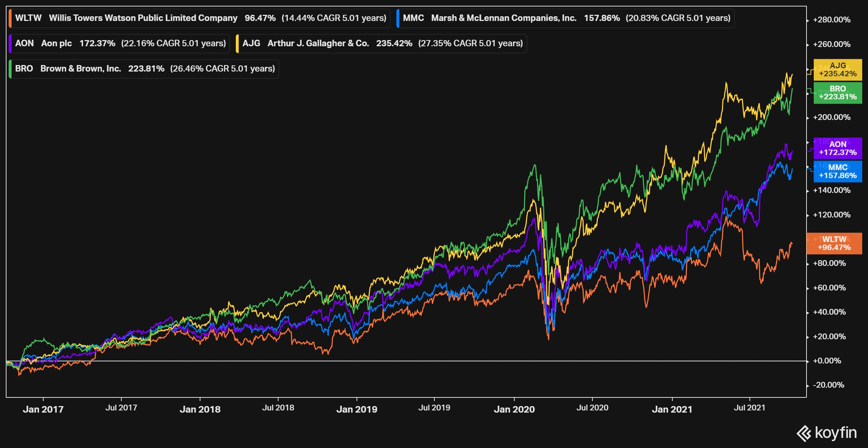This screenshot has height=448, width=868.
Task: Click the Jan 2021 axis label
Action: (672, 409)
